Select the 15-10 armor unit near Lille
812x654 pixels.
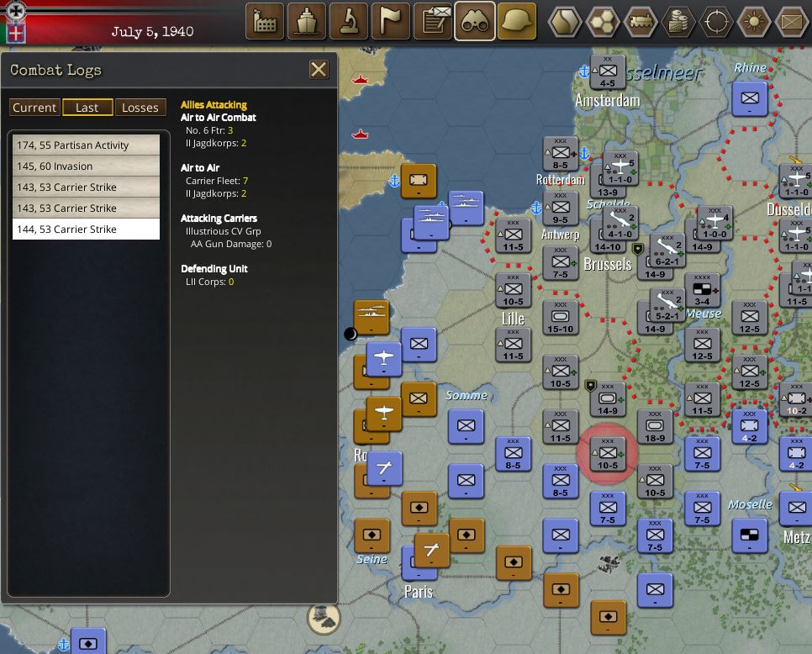561,318
